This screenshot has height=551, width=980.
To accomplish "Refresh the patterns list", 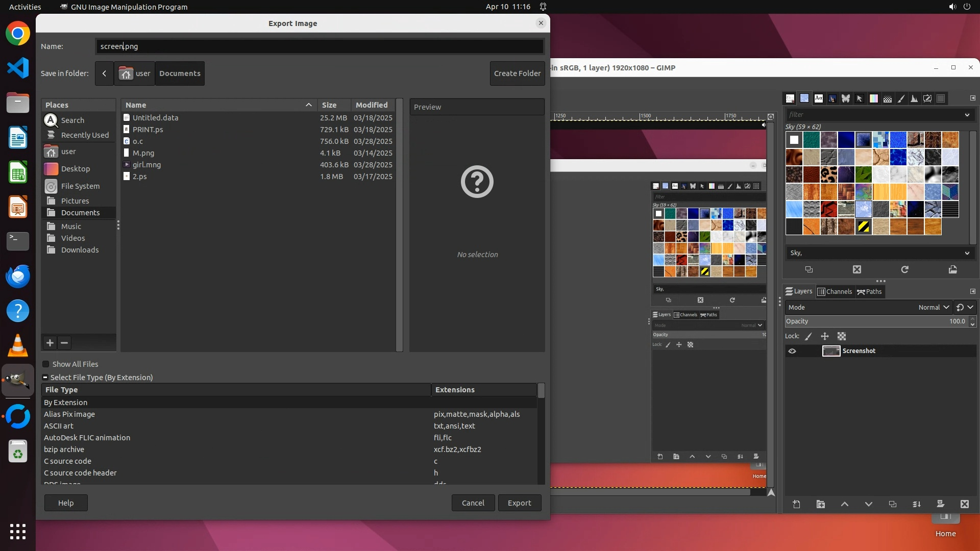I will 904,269.
